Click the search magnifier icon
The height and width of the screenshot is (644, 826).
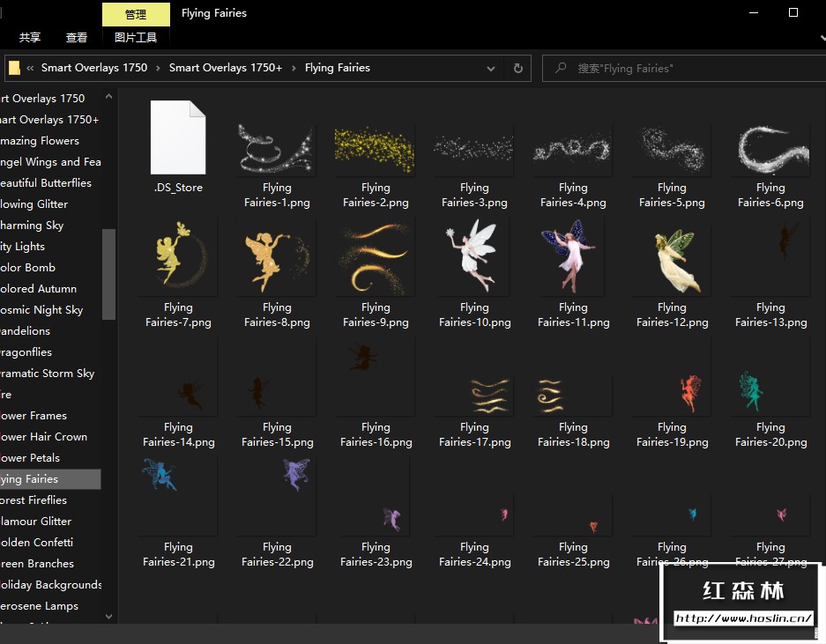click(x=561, y=68)
